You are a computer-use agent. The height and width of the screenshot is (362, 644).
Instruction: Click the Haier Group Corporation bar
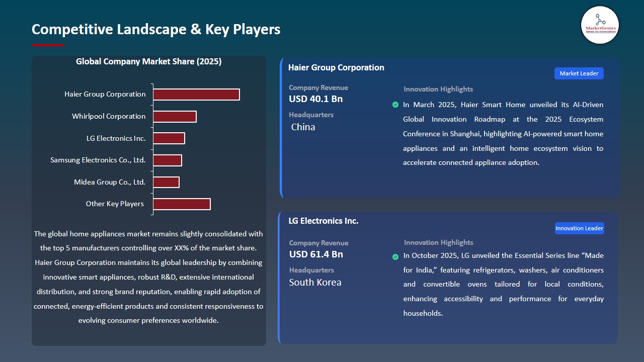(x=196, y=94)
